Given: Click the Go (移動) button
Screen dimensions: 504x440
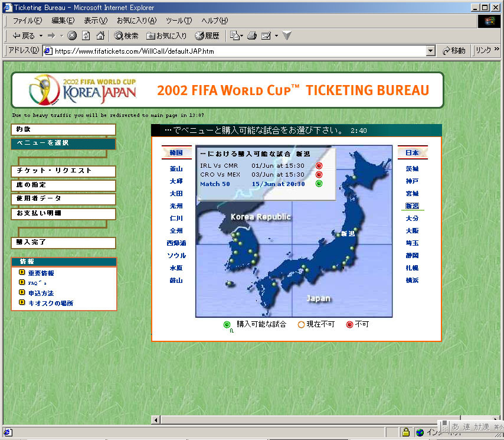Looking at the screenshot, I should [454, 51].
